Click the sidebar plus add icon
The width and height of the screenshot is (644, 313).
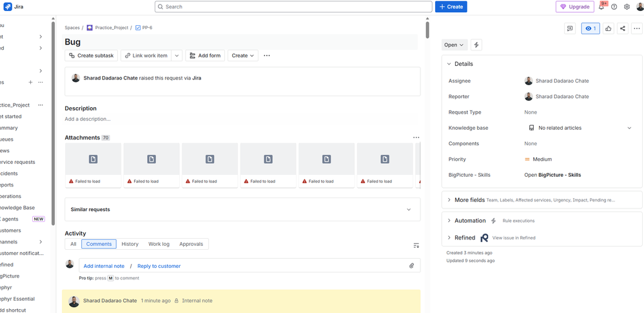coord(30,82)
